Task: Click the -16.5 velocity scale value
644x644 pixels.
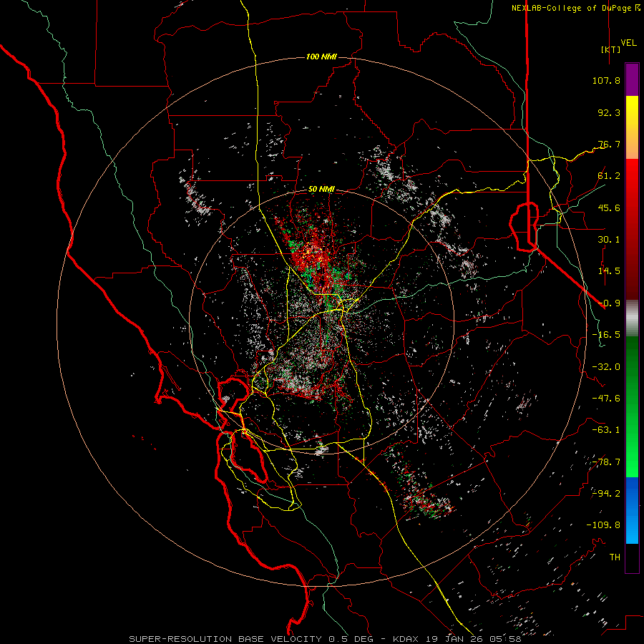Action: pos(606,335)
